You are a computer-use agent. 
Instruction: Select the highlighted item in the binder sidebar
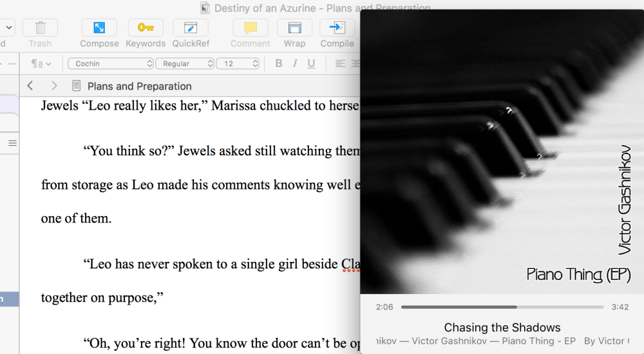(10, 299)
